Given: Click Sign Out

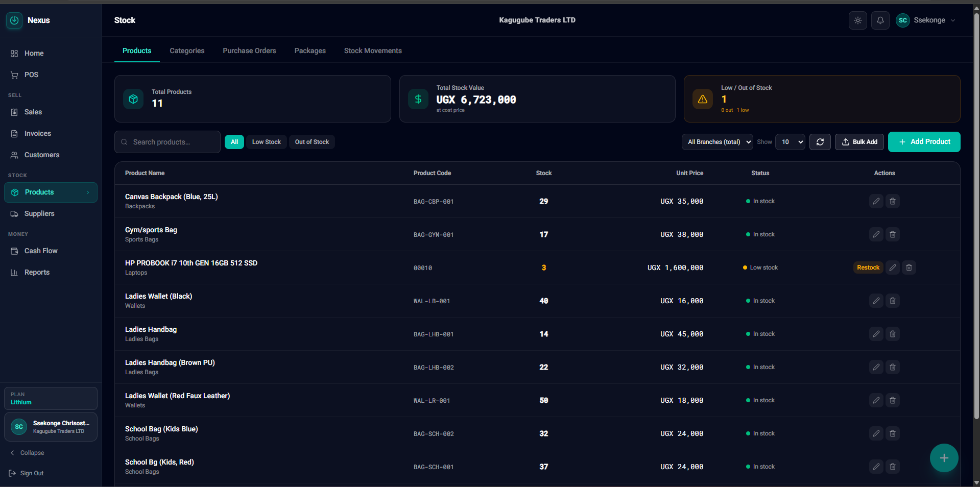Looking at the screenshot, I should click(26, 473).
